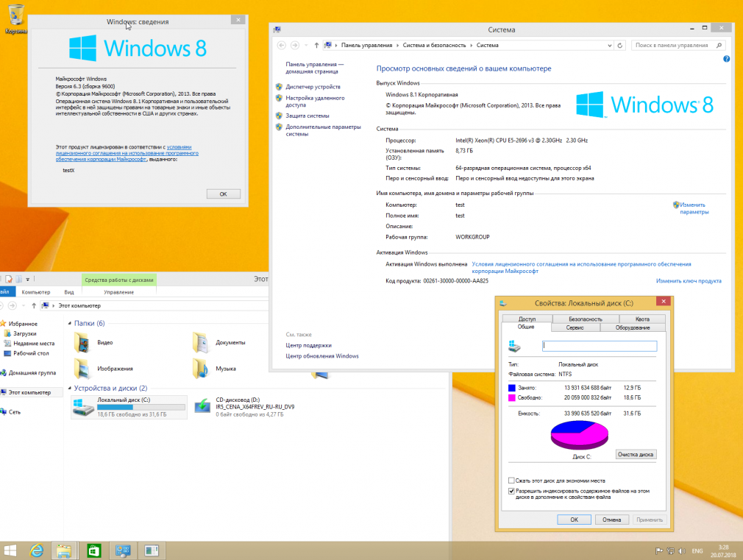Viewport: 743px width, 560px height.
Task: Select the Локальный диск (C:) drive
Action: pyautogui.click(x=129, y=407)
